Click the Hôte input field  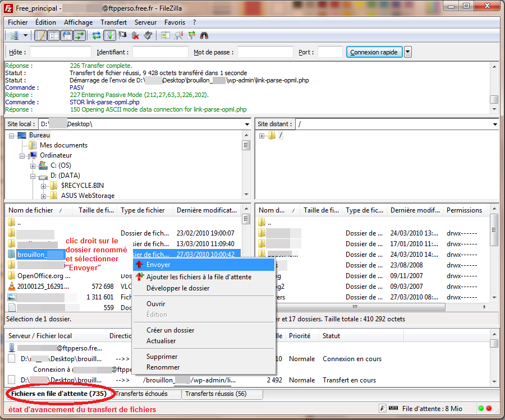pos(60,52)
